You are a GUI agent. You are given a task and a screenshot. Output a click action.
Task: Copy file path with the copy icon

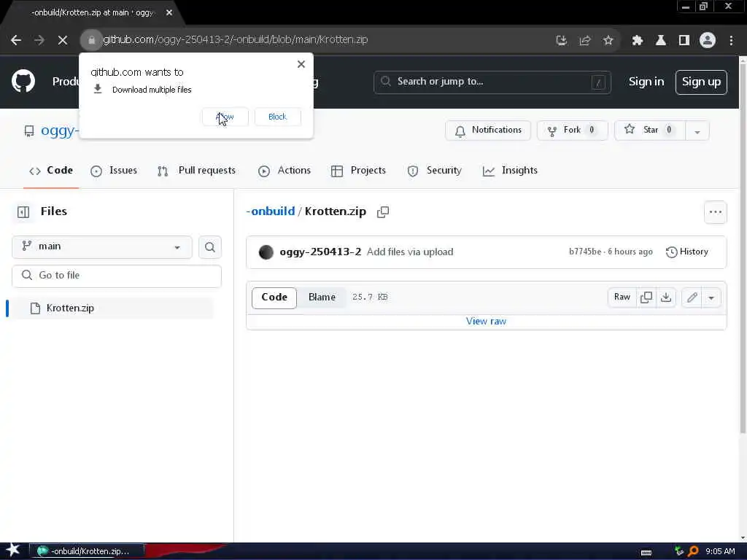click(x=383, y=212)
